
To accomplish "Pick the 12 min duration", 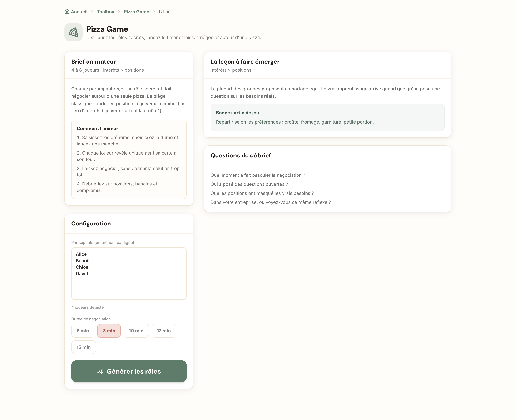I will pos(164,330).
